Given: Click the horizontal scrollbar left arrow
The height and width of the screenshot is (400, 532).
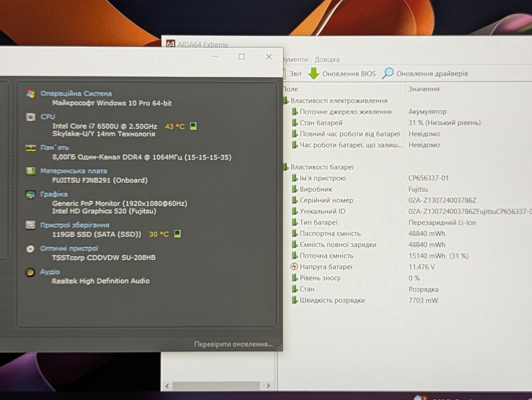Looking at the screenshot, I should tap(167, 385).
